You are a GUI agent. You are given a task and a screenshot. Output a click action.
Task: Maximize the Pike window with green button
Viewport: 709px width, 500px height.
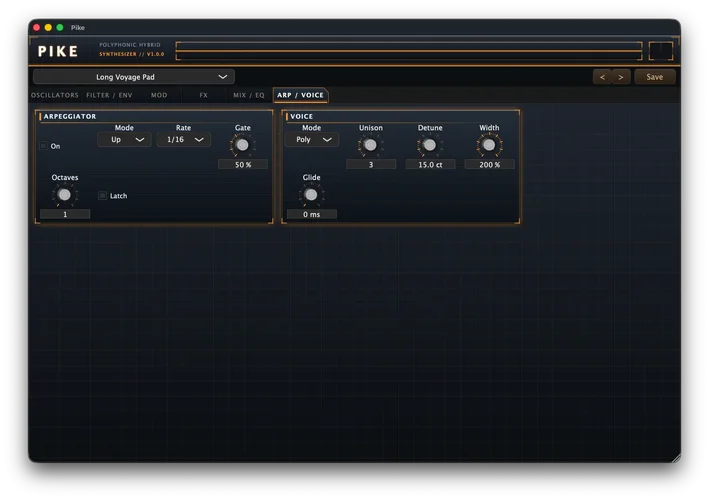coord(60,28)
